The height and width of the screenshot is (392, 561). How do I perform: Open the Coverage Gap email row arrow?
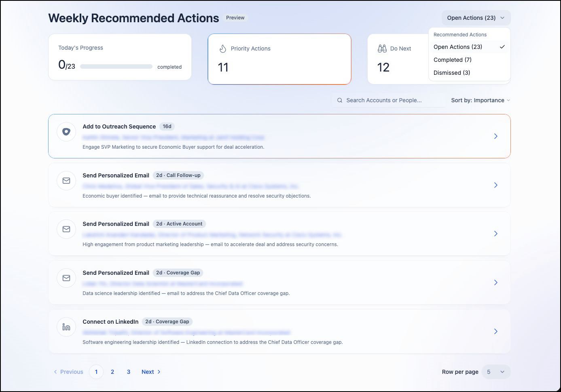click(x=495, y=282)
